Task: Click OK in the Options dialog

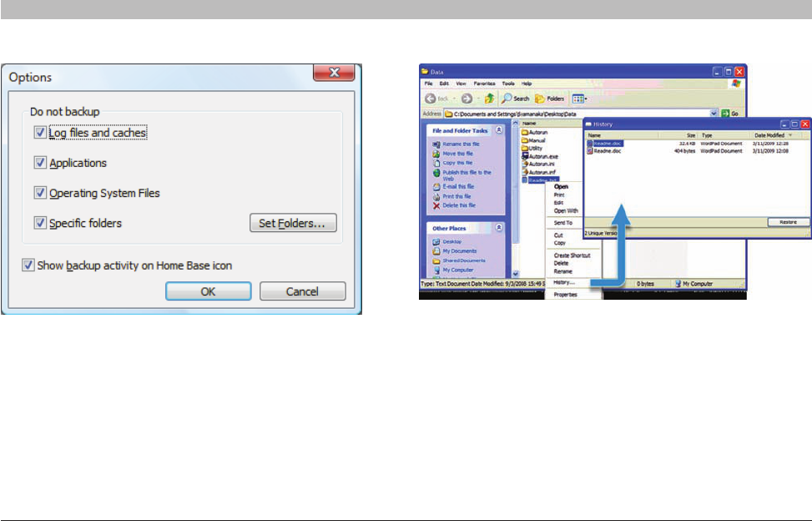Action: pyautogui.click(x=208, y=291)
